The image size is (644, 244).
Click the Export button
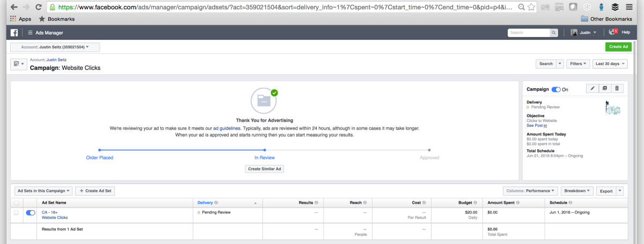pos(606,191)
